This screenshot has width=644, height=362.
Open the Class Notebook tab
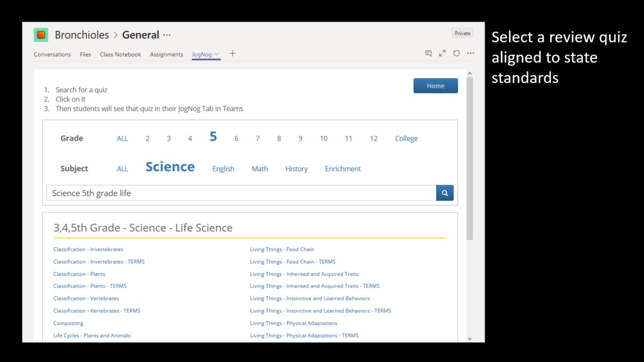coord(120,55)
